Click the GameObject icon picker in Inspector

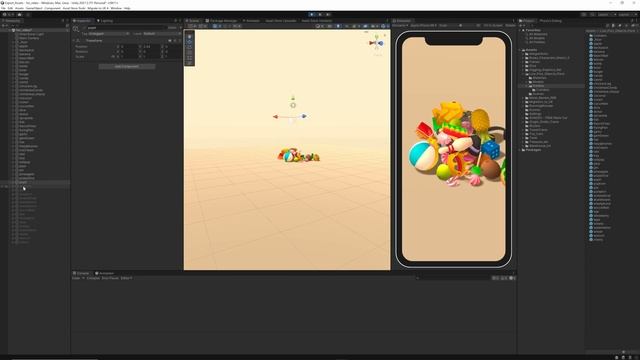(x=76, y=29)
